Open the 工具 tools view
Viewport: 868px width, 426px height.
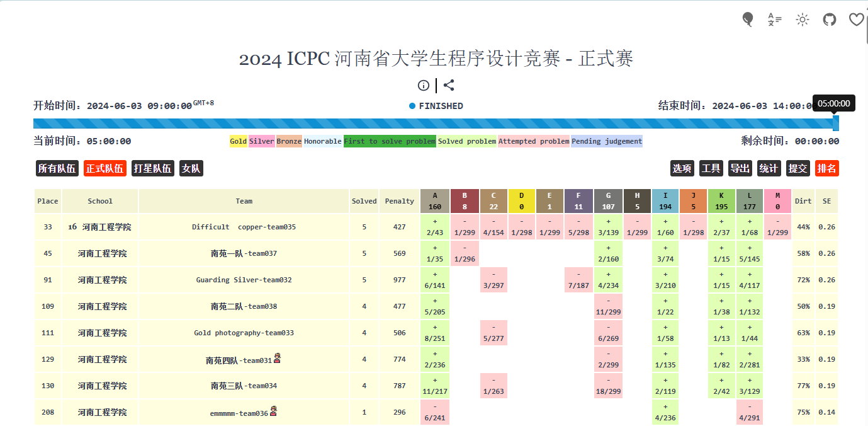coord(711,168)
